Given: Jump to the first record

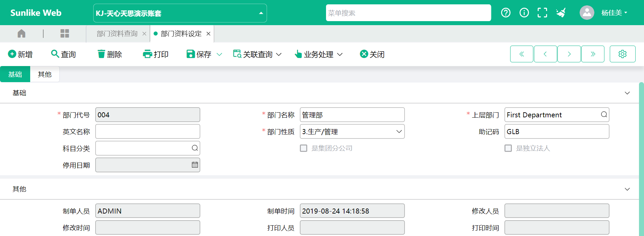Looking at the screenshot, I should point(522,54).
